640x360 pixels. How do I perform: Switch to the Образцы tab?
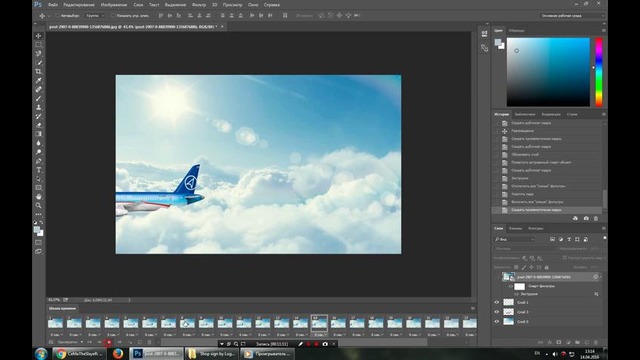(516, 31)
